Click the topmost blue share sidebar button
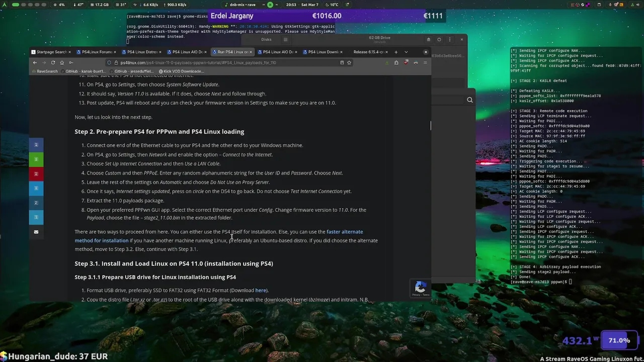The width and height of the screenshot is (644, 362). pos(36,145)
